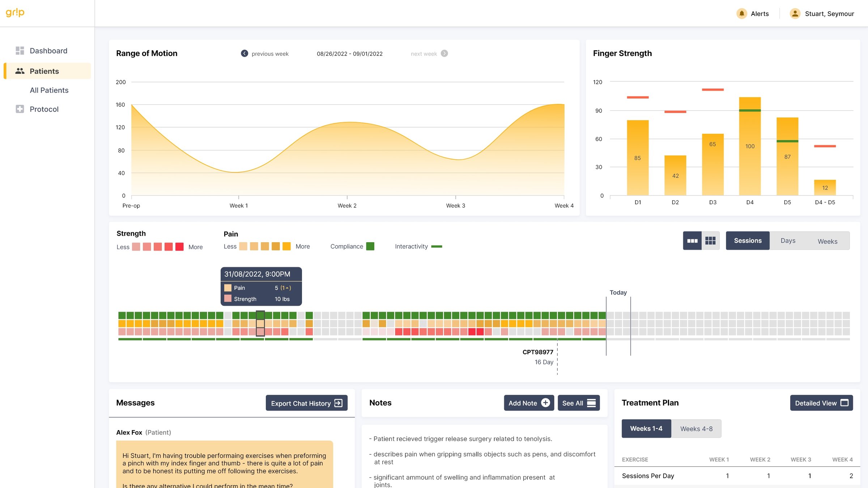Select the grid layout view icon
The width and height of the screenshot is (868, 488).
pyautogui.click(x=710, y=240)
